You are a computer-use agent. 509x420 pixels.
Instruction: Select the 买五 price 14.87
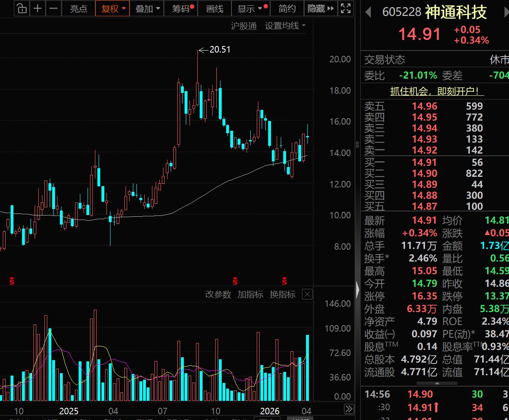pos(424,207)
